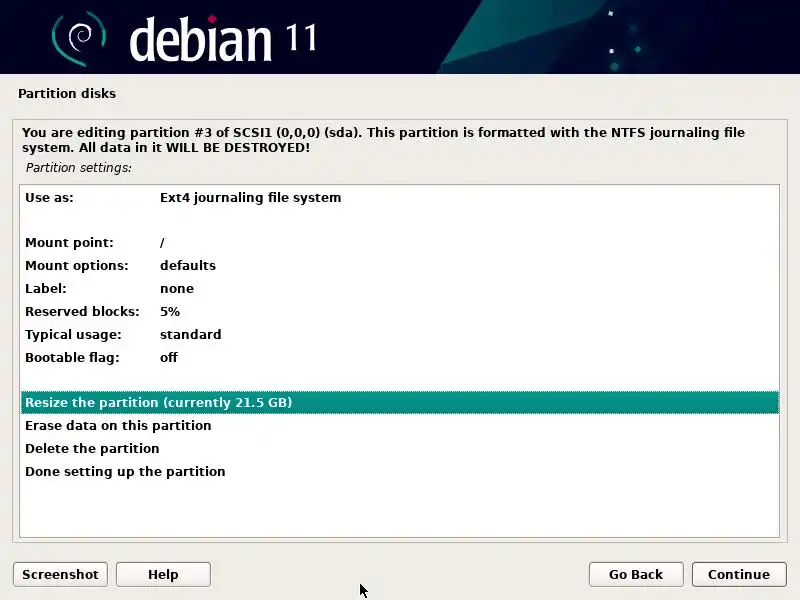Screen dimensions: 800x600
Task: Open the Help button
Action: (163, 574)
